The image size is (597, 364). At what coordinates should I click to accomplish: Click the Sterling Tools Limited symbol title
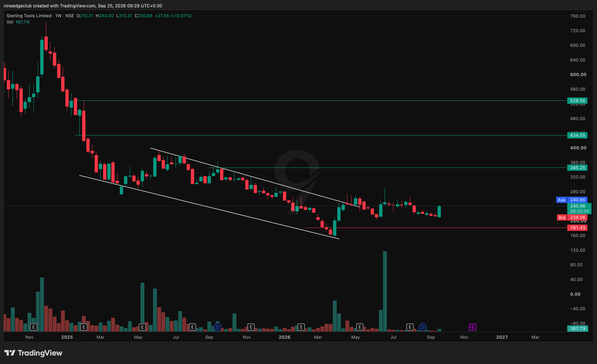(x=29, y=16)
